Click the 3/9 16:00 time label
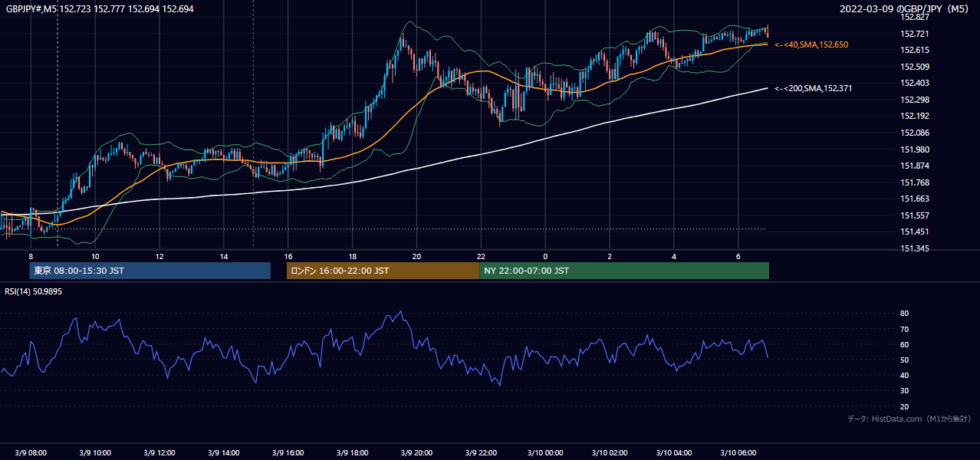The height and width of the screenshot is (460, 980). (288, 452)
